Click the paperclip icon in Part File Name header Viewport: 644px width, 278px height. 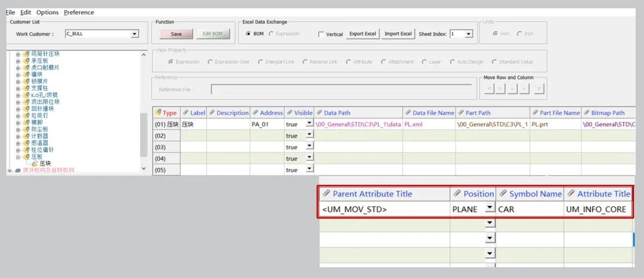(535, 113)
